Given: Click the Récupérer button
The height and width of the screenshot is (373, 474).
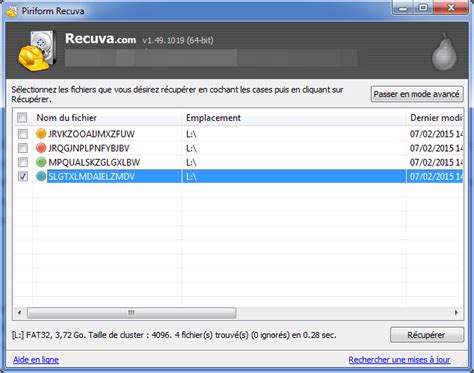Looking at the screenshot, I should [x=427, y=335].
